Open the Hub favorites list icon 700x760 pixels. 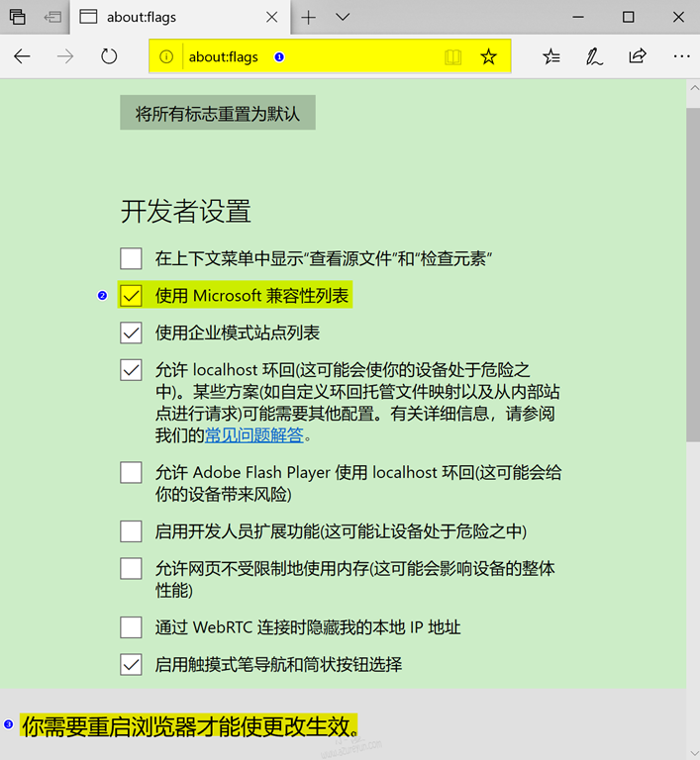click(551, 56)
